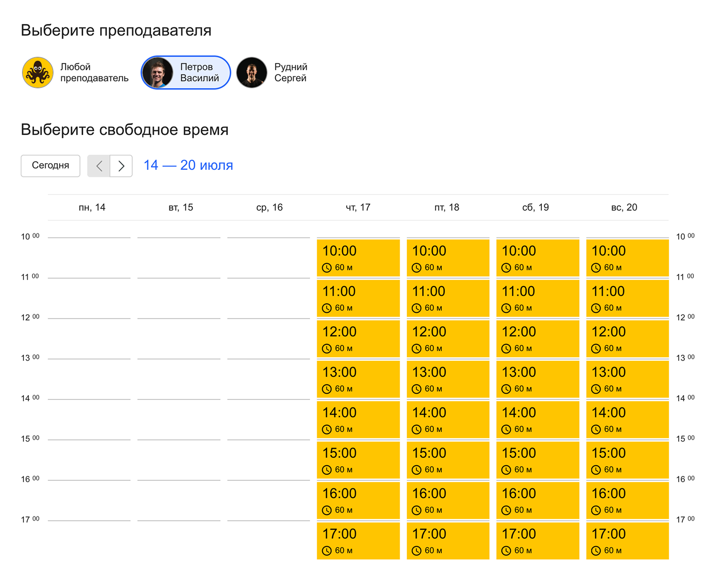The height and width of the screenshot is (588, 715).
Task: Click Петров Василий's avatar photo
Action: click(x=158, y=72)
